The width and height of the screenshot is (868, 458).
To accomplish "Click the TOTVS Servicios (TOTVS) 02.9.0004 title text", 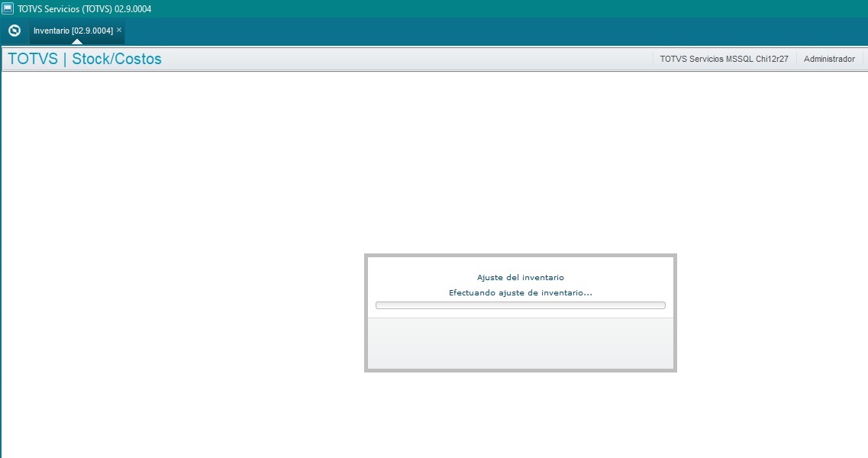I will (x=85, y=9).
